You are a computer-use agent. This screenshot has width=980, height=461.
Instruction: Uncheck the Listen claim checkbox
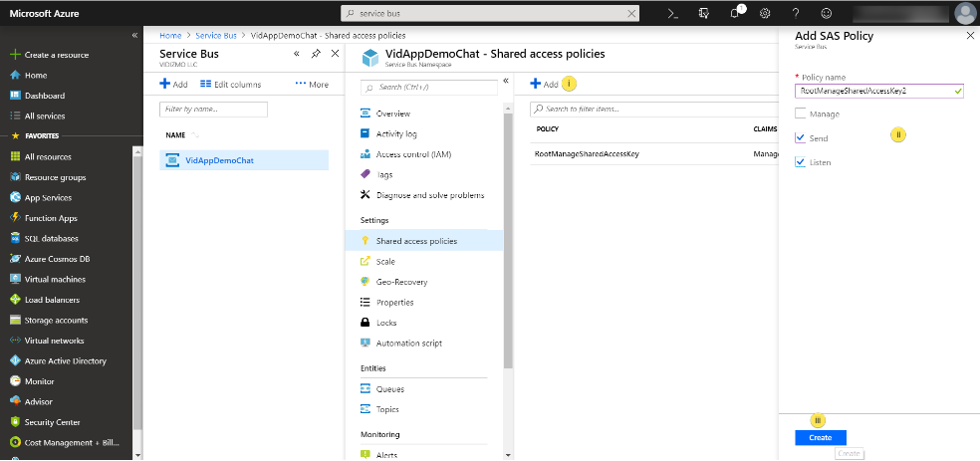(801, 162)
